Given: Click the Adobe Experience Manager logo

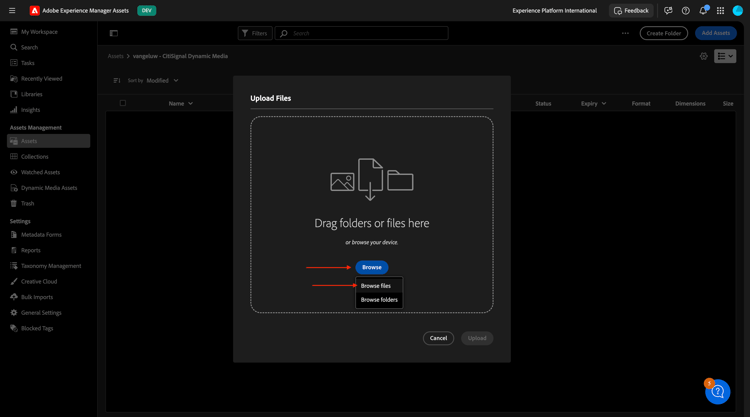Looking at the screenshot, I should coord(34,11).
